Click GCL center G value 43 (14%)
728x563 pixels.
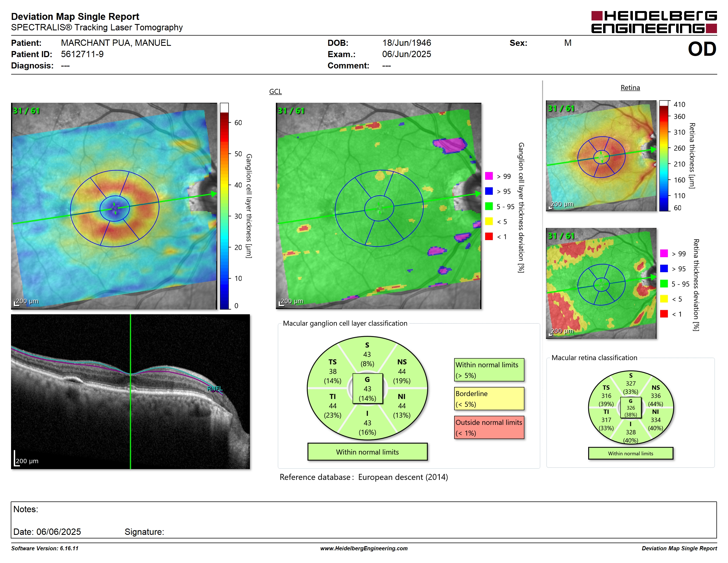tap(367, 389)
